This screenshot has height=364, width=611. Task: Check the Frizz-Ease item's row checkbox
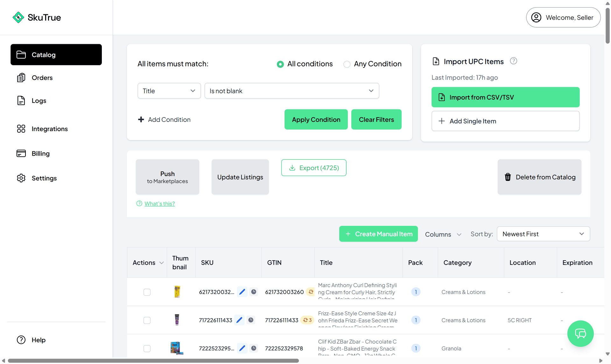coord(147,320)
